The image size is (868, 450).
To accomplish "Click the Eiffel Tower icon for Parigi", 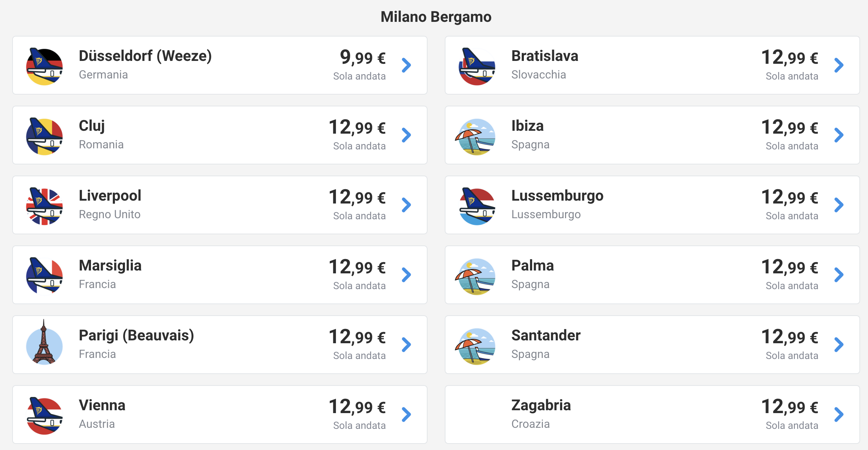I will tap(44, 343).
